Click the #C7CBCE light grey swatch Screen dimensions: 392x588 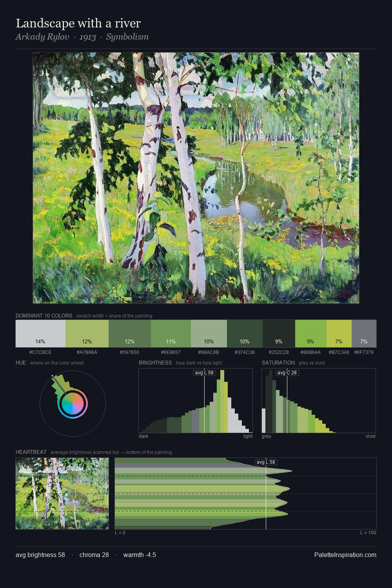[40, 334]
